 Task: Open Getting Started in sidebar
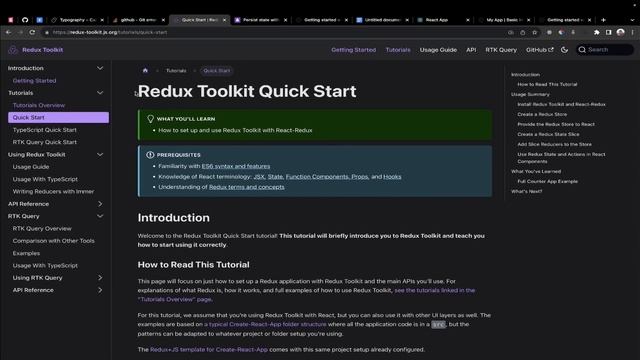pyautogui.click(x=34, y=80)
